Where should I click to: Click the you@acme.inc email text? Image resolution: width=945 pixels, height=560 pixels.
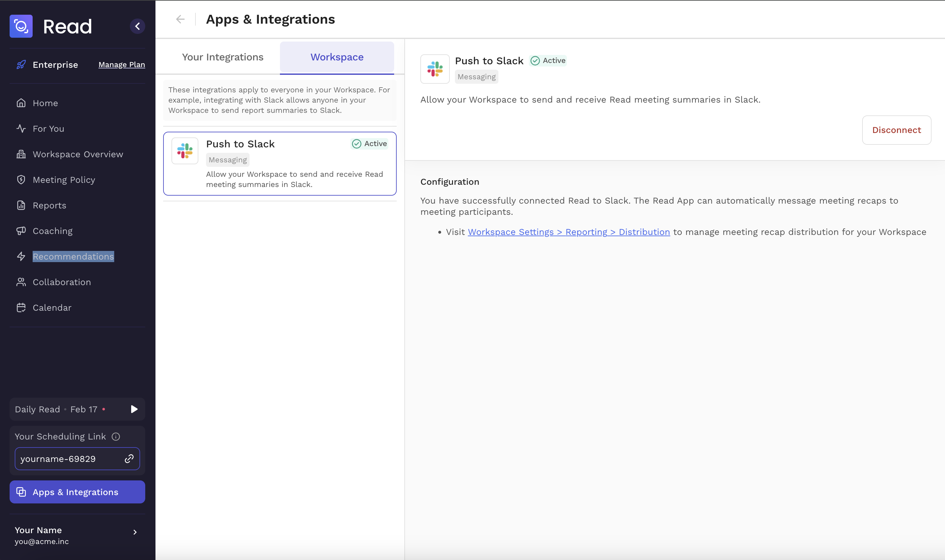[x=42, y=541]
